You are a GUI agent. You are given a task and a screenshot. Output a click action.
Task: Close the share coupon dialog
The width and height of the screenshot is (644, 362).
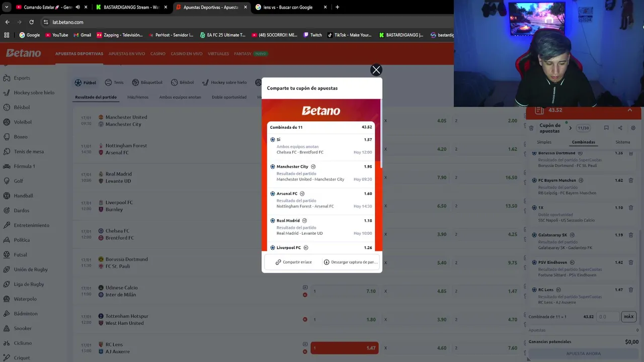[376, 70]
